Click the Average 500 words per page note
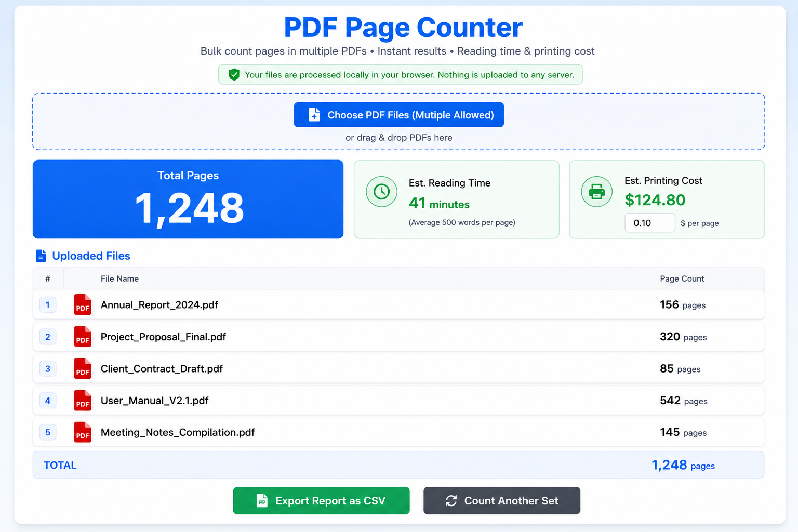 coord(462,222)
